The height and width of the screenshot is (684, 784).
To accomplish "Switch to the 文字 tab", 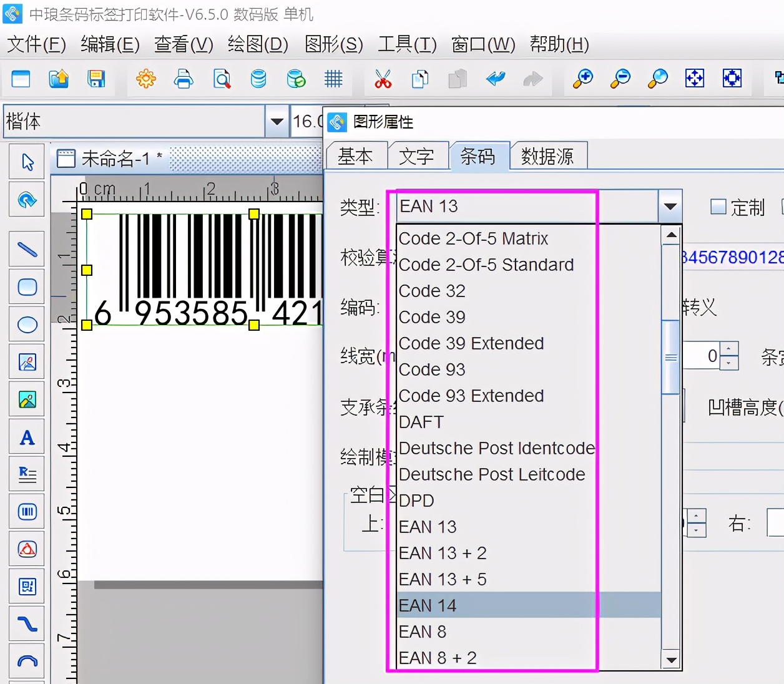I will point(416,156).
